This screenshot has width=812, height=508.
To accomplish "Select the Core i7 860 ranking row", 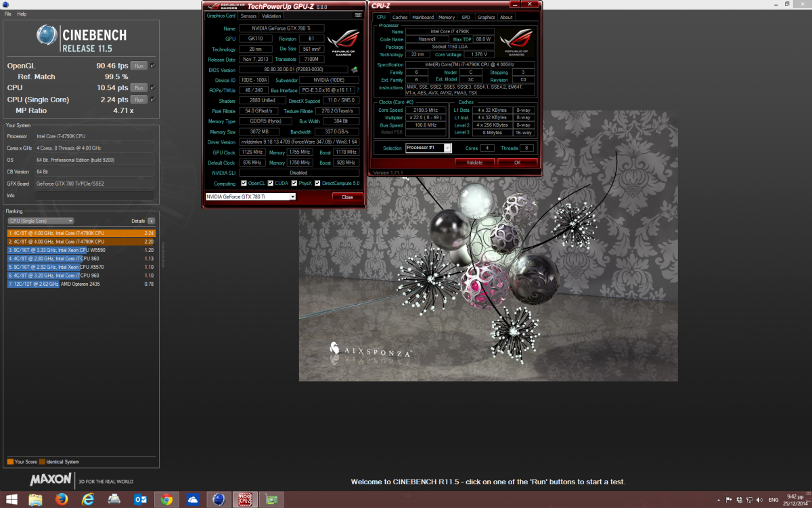I will [81, 259].
